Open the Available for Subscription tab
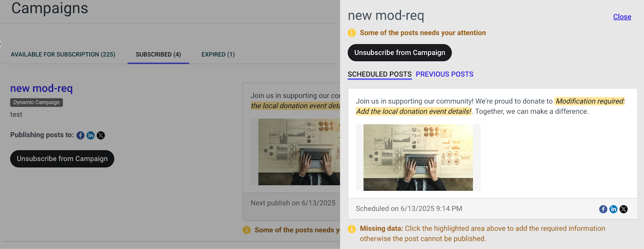The width and height of the screenshot is (644, 249). (x=63, y=54)
